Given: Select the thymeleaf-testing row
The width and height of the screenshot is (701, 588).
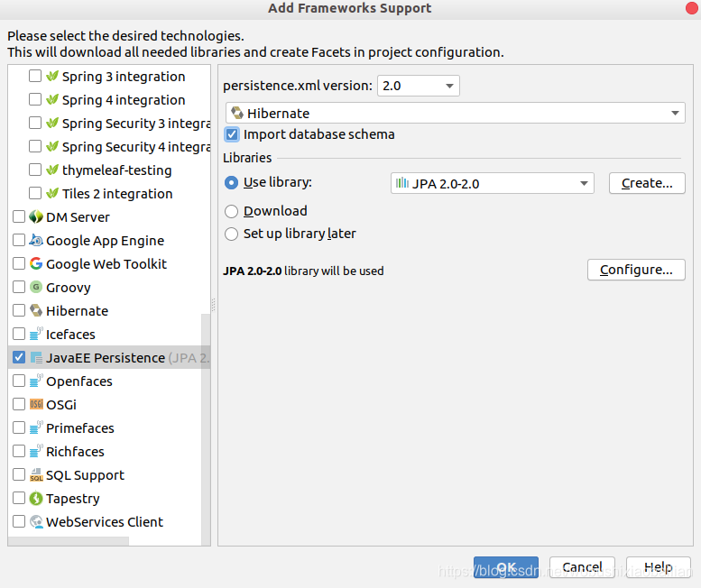Looking at the screenshot, I should [x=109, y=170].
